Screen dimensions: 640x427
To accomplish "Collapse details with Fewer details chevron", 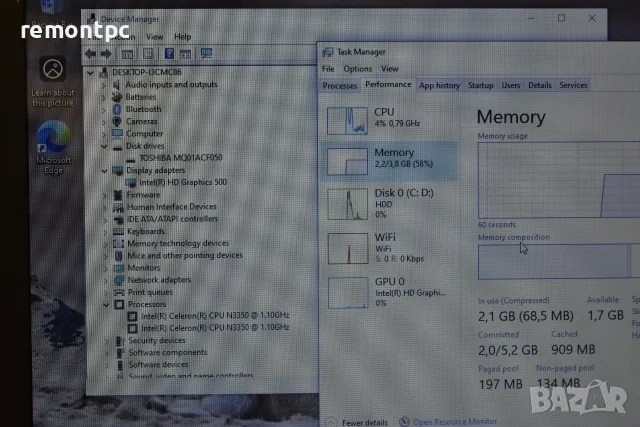I will pos(331,422).
